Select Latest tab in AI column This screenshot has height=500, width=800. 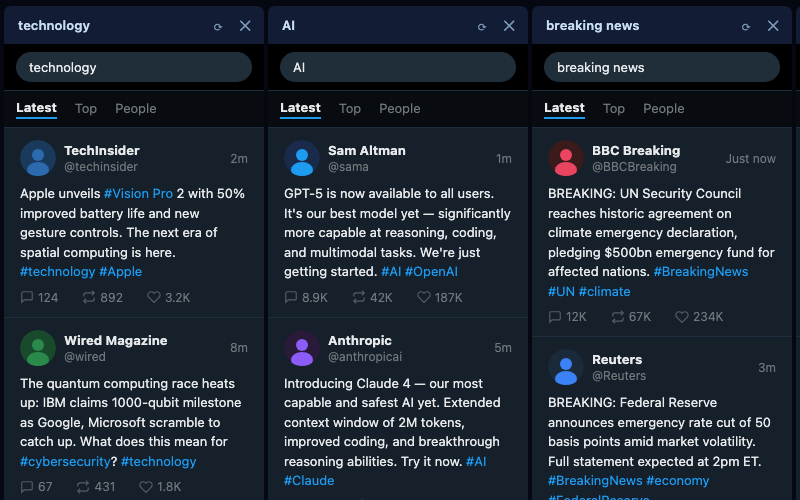pos(300,109)
